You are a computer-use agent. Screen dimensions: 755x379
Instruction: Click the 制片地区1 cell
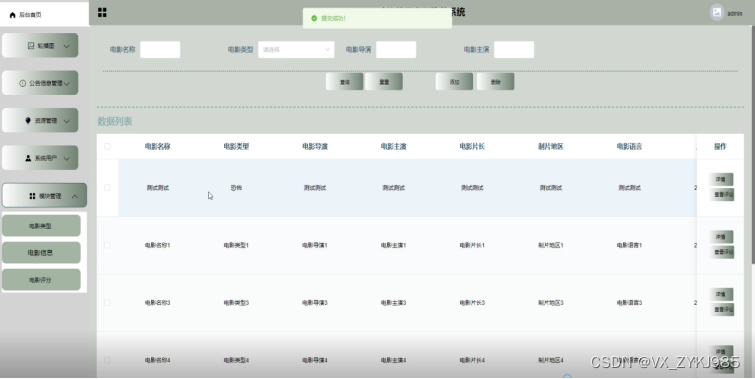click(x=550, y=245)
